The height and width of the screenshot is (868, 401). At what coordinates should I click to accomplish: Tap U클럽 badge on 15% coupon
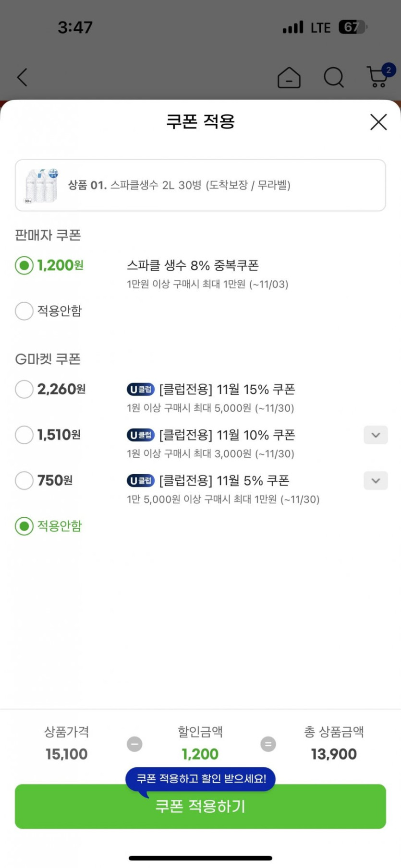click(141, 389)
